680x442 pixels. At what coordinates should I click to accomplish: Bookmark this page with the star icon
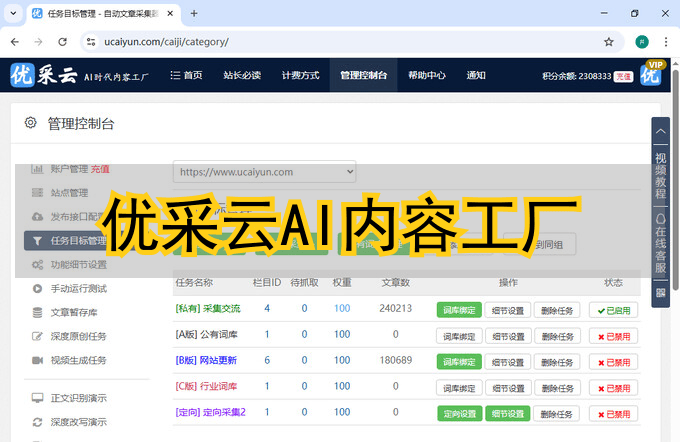pyautogui.click(x=609, y=42)
